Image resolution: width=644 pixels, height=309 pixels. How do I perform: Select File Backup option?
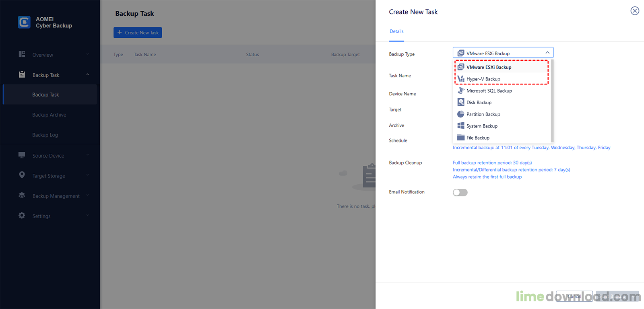(x=502, y=138)
